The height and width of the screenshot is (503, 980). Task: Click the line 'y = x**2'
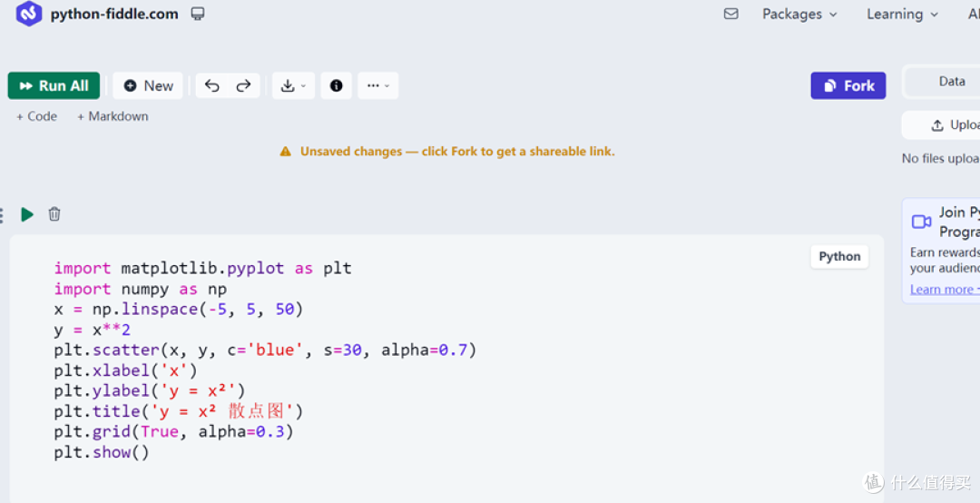click(92, 330)
